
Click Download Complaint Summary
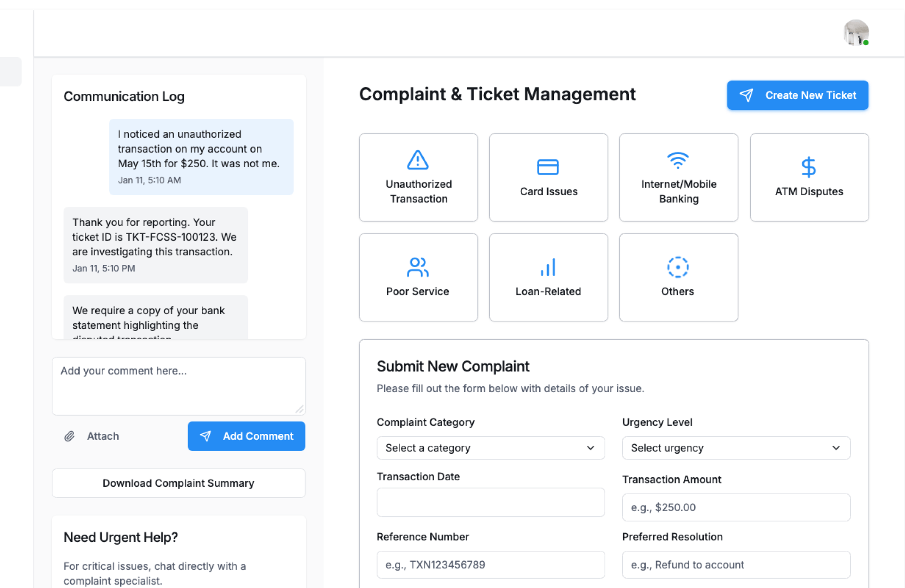tap(179, 483)
